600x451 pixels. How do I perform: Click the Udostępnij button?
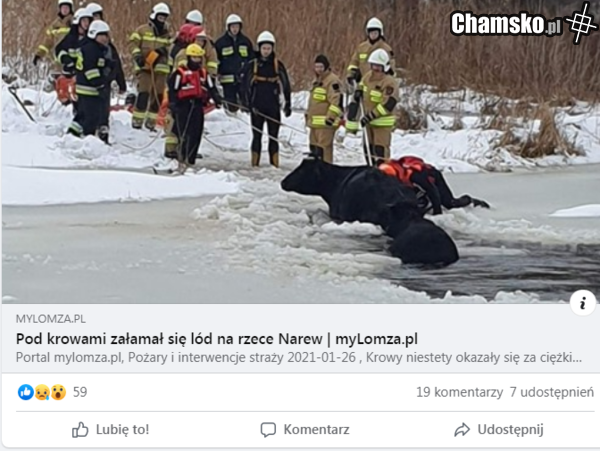[x=499, y=430]
